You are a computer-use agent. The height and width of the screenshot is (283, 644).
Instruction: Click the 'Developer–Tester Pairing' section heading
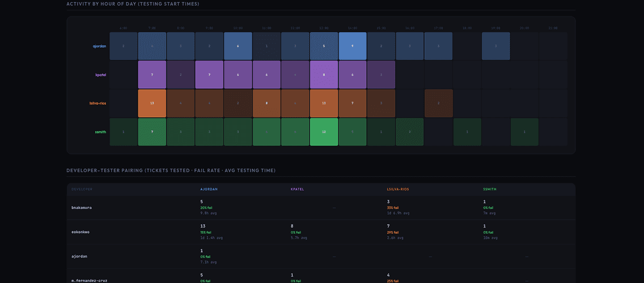(171, 170)
